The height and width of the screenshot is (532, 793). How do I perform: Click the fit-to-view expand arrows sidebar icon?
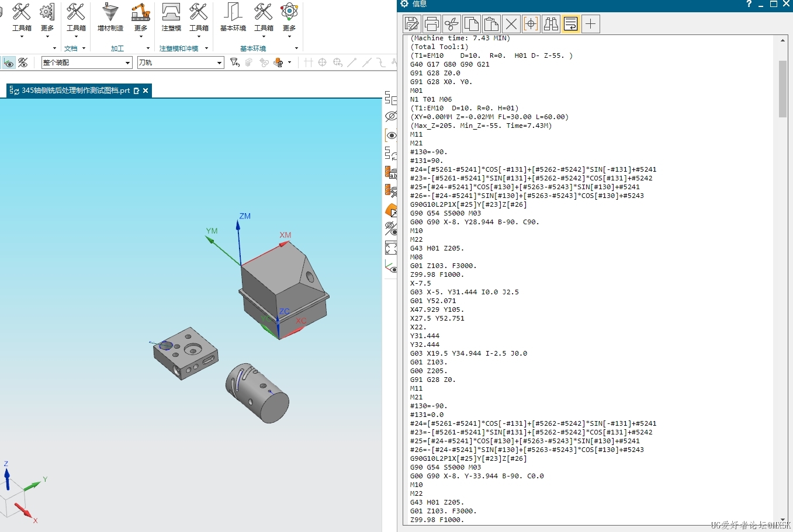coord(391,248)
